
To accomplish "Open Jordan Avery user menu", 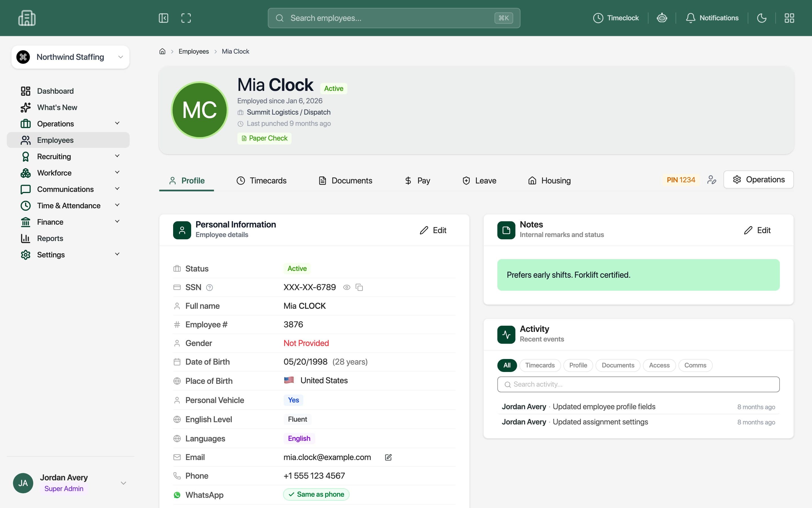I will 70,483.
